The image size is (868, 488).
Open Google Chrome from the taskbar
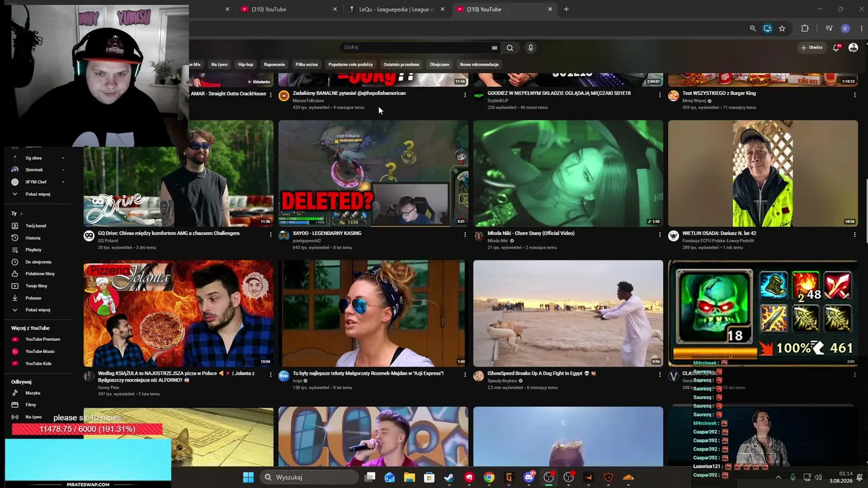tap(489, 477)
